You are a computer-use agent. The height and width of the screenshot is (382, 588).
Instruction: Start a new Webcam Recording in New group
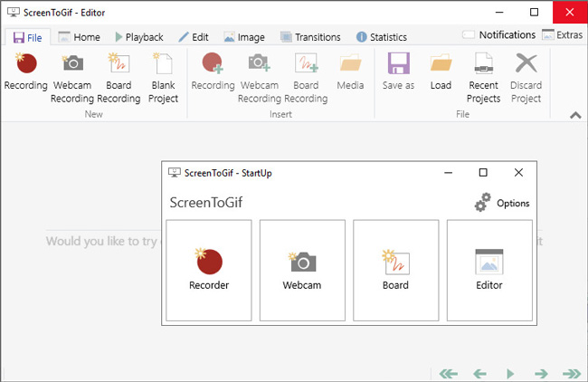pos(72,78)
